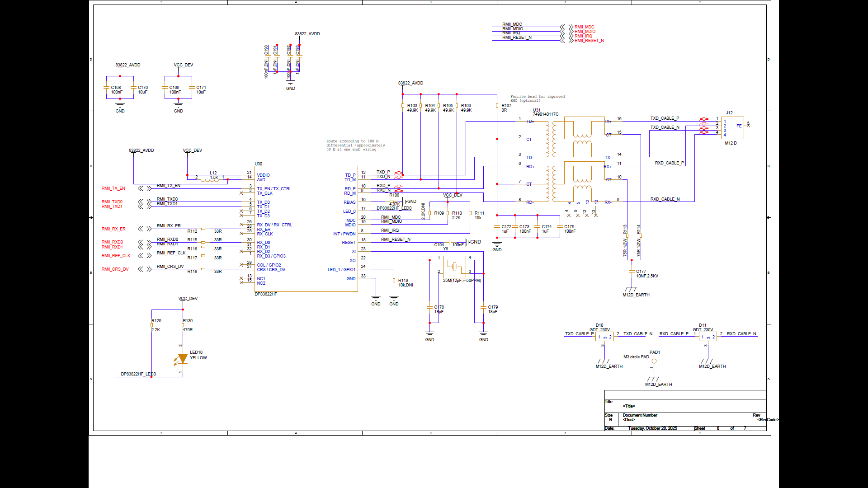Click the Document Number <Doc> field

[x=627, y=420]
